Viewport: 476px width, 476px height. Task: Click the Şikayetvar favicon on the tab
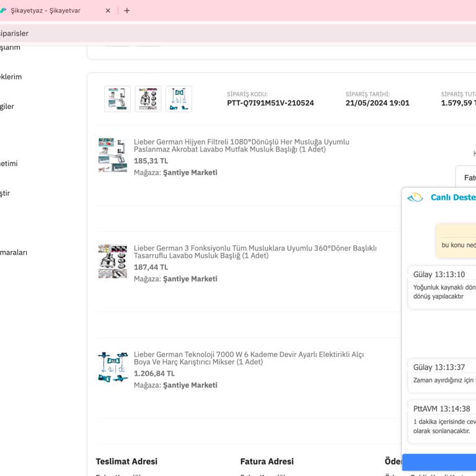pos(3,11)
